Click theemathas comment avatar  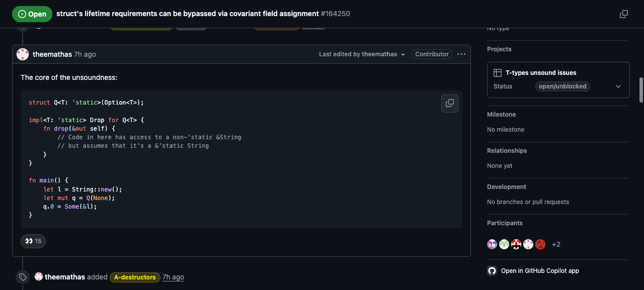point(23,54)
